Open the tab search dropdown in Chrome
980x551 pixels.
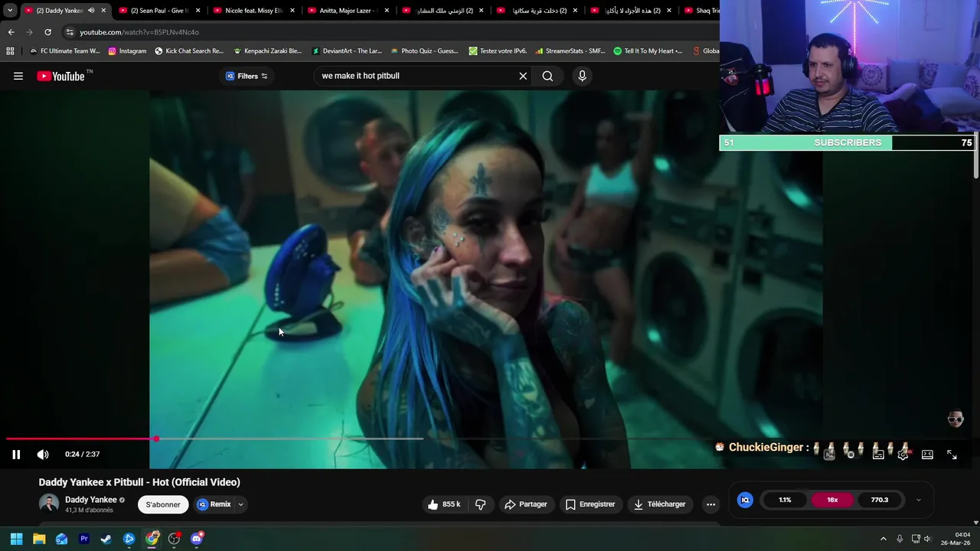click(10, 11)
